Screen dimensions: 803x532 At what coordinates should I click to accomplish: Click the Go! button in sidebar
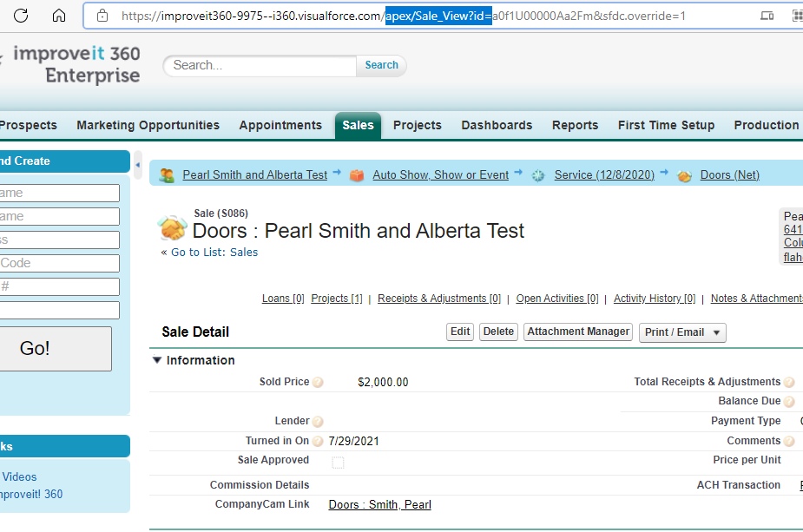click(56, 349)
